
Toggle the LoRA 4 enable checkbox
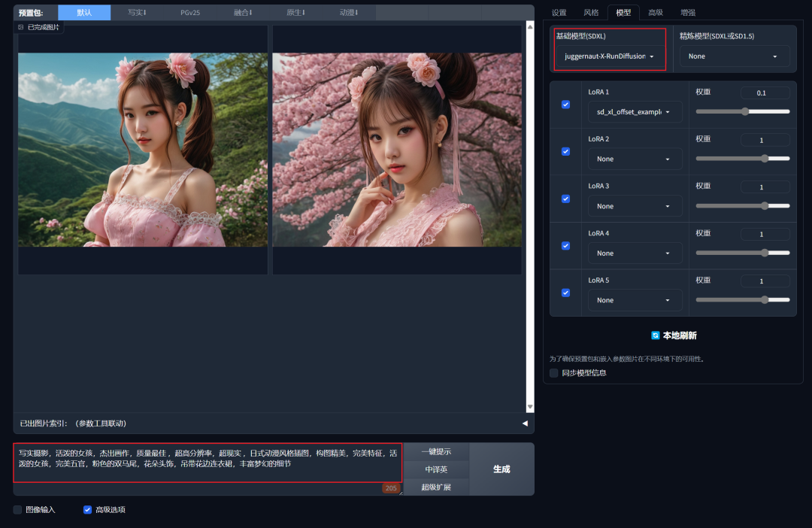[565, 246]
